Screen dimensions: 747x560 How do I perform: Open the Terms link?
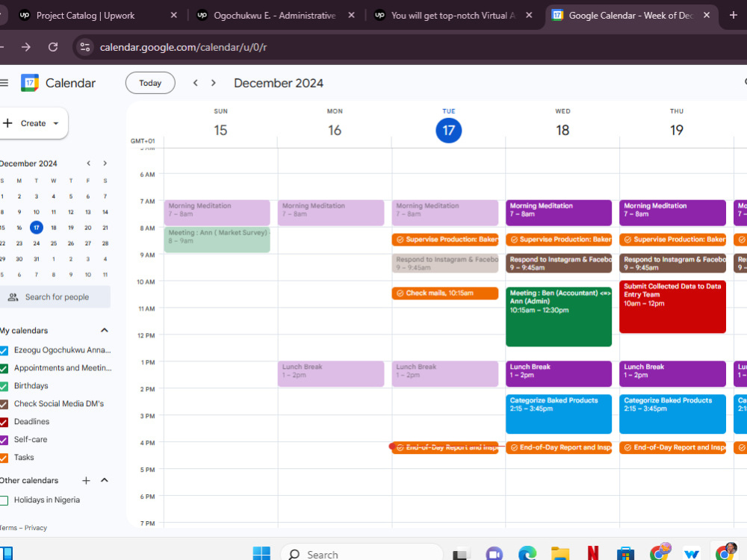pos(8,528)
